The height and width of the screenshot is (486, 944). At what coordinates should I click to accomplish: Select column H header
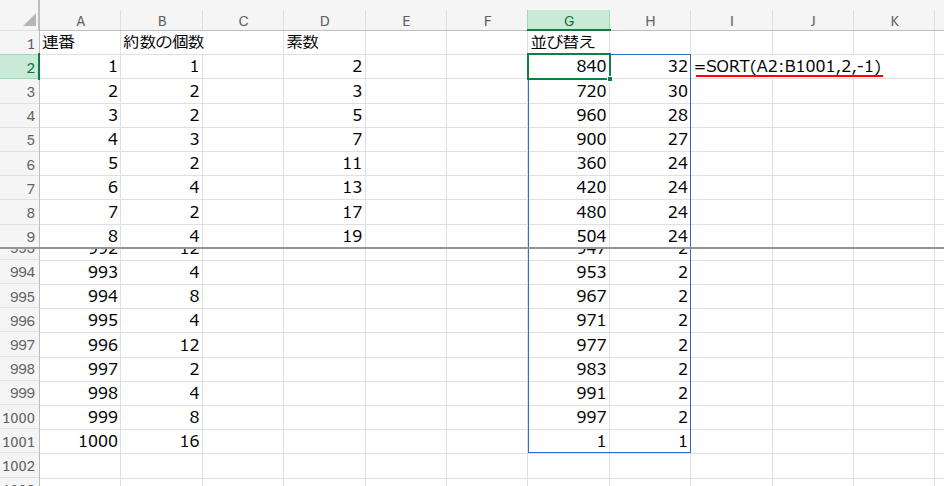pyautogui.click(x=650, y=21)
